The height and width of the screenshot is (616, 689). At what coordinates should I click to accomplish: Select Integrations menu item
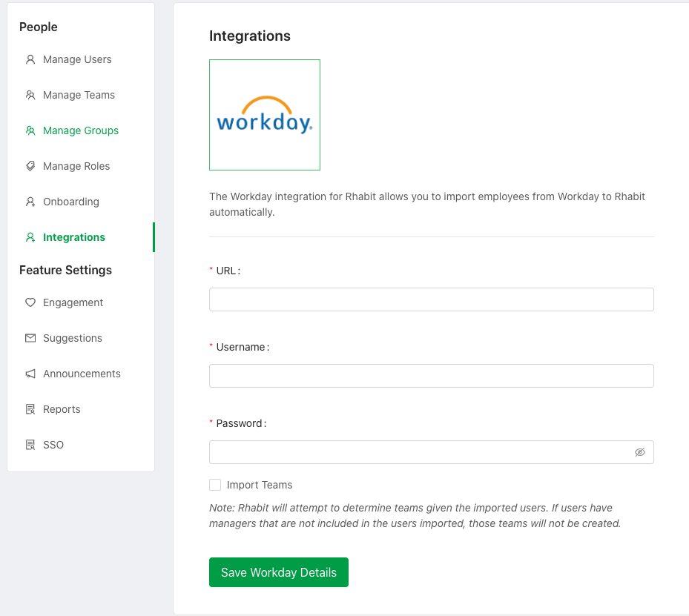tap(73, 237)
